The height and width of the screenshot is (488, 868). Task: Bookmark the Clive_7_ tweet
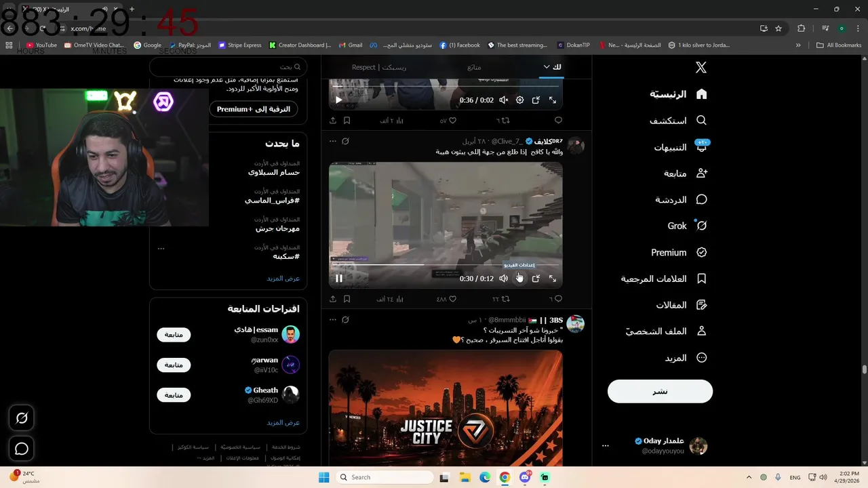click(347, 299)
